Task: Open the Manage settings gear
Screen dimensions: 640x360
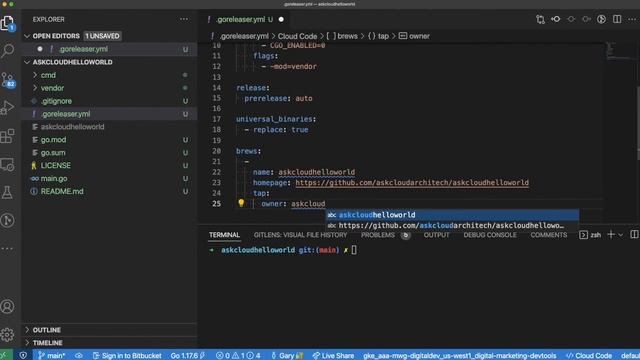Action: (7, 335)
